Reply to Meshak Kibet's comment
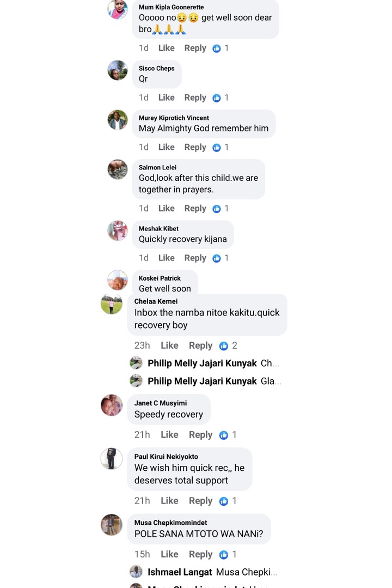Image resolution: width=392 pixels, height=588 pixels. point(195,258)
